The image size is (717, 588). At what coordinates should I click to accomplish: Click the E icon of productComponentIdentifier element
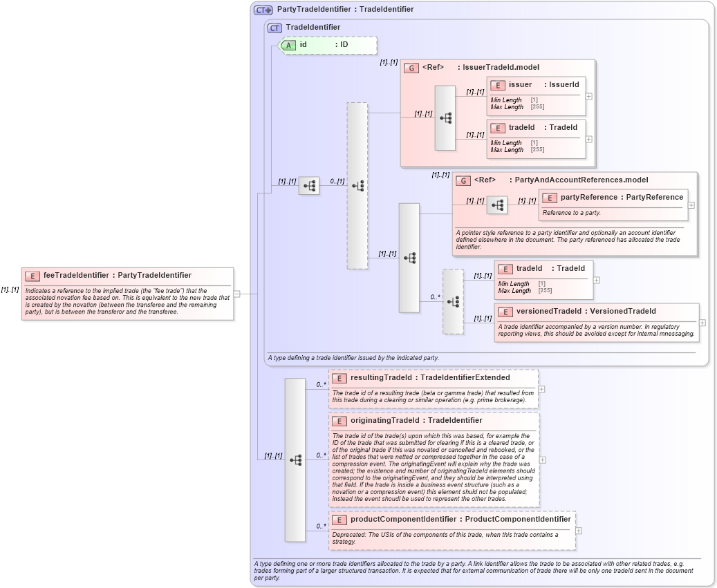coord(339,519)
